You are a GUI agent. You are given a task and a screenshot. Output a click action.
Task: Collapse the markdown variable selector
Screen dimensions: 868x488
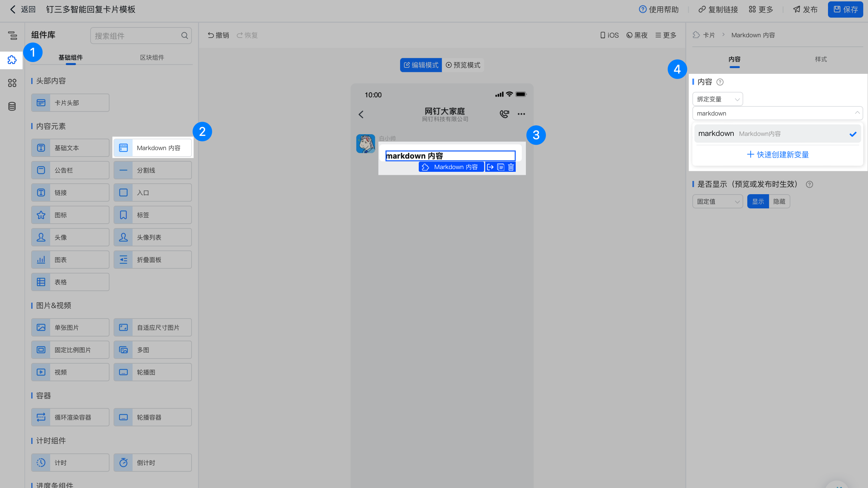857,113
